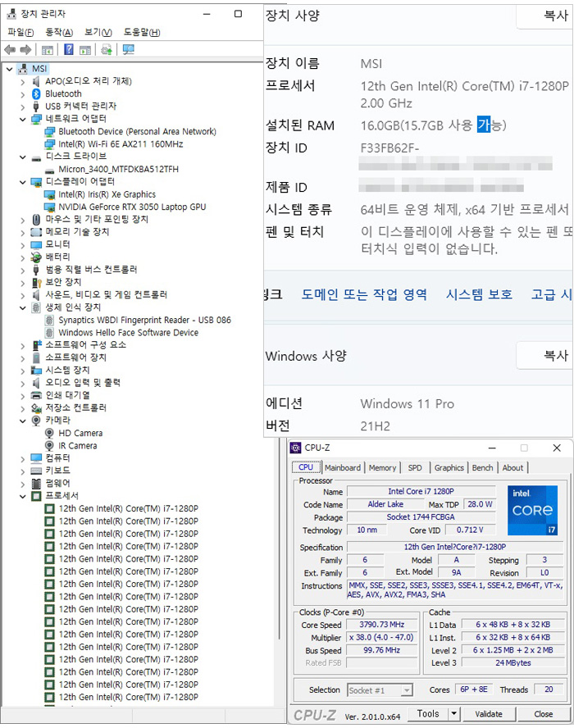Switch to the Bench tab in CPU-Z
The width and height of the screenshot is (574, 728).
(x=482, y=467)
